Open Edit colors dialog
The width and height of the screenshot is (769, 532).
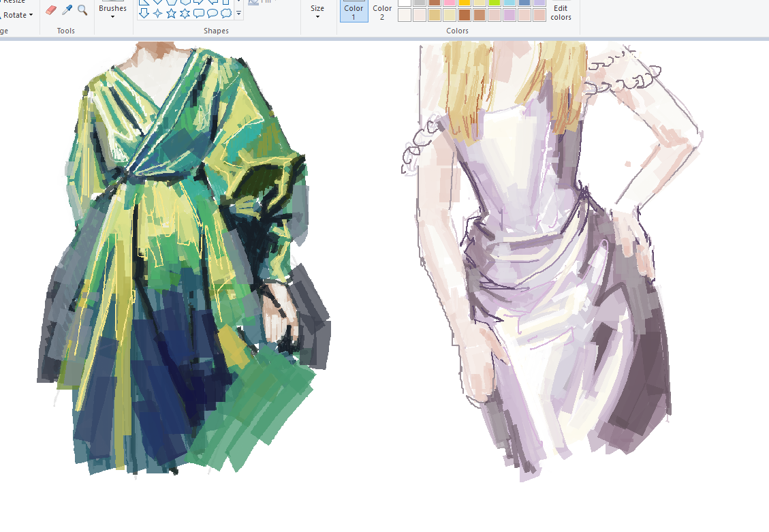tap(561, 11)
